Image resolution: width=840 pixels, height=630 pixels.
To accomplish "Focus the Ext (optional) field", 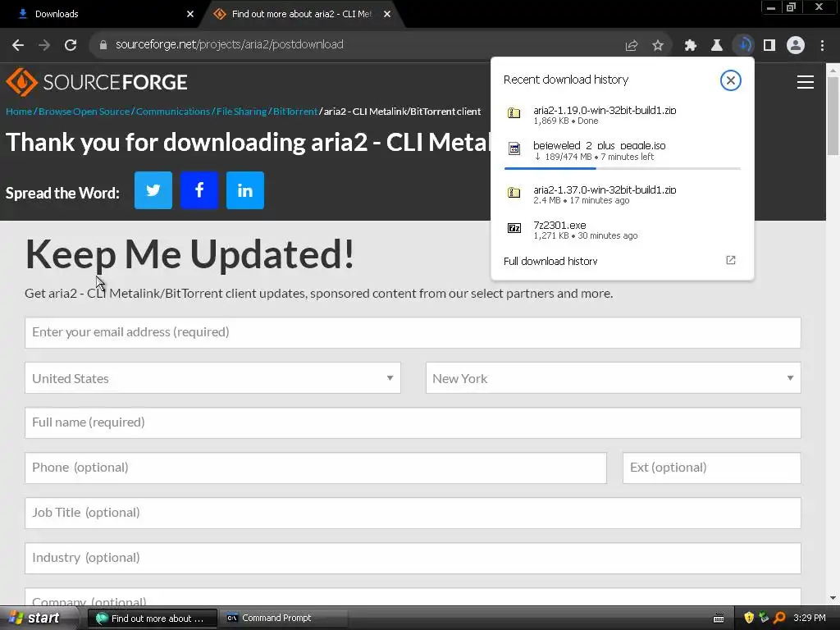I will point(711,468).
